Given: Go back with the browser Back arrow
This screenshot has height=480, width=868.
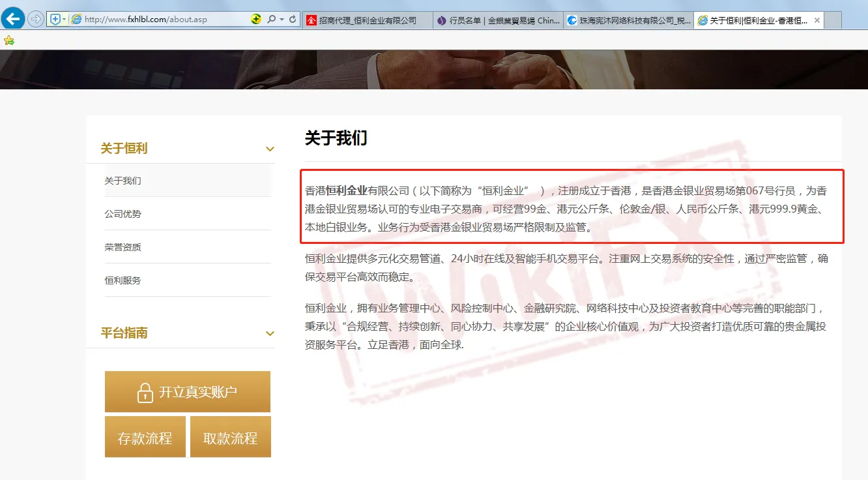Looking at the screenshot, I should click(14, 18).
